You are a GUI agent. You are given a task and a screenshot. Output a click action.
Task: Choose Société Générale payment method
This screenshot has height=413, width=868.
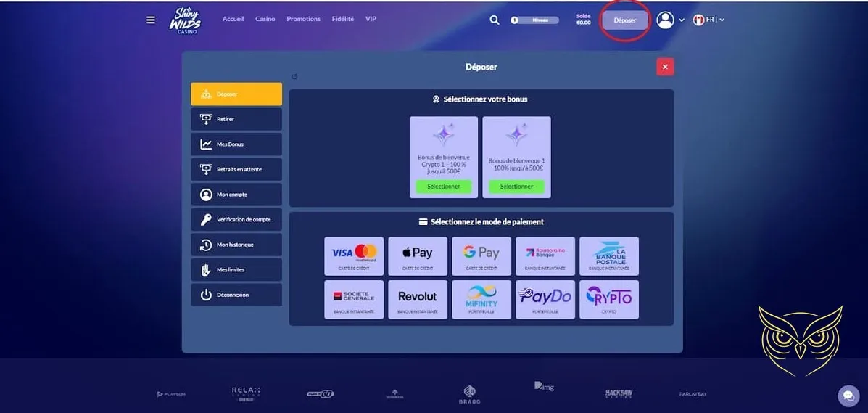coord(354,299)
